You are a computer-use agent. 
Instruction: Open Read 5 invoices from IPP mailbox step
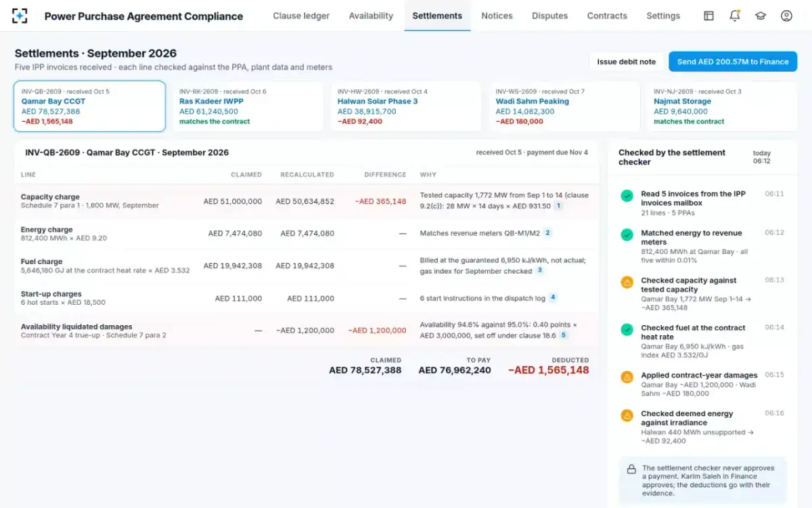(x=702, y=203)
